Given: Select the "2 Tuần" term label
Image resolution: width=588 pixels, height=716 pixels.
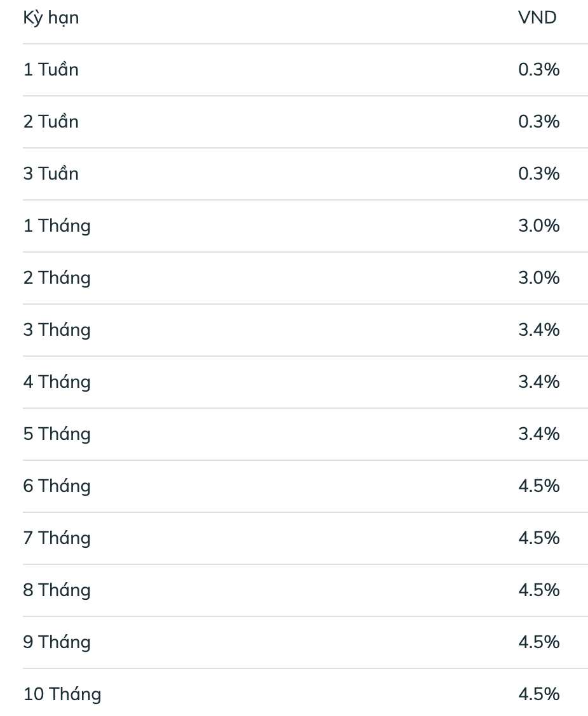Looking at the screenshot, I should [51, 122].
